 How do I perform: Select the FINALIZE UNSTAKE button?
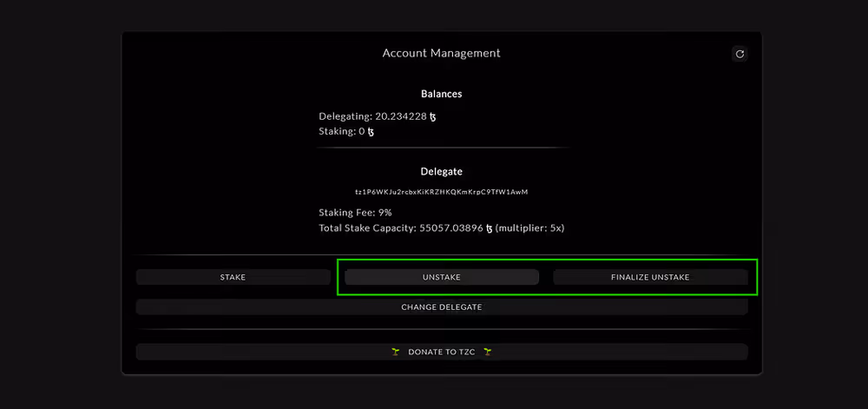click(x=650, y=277)
